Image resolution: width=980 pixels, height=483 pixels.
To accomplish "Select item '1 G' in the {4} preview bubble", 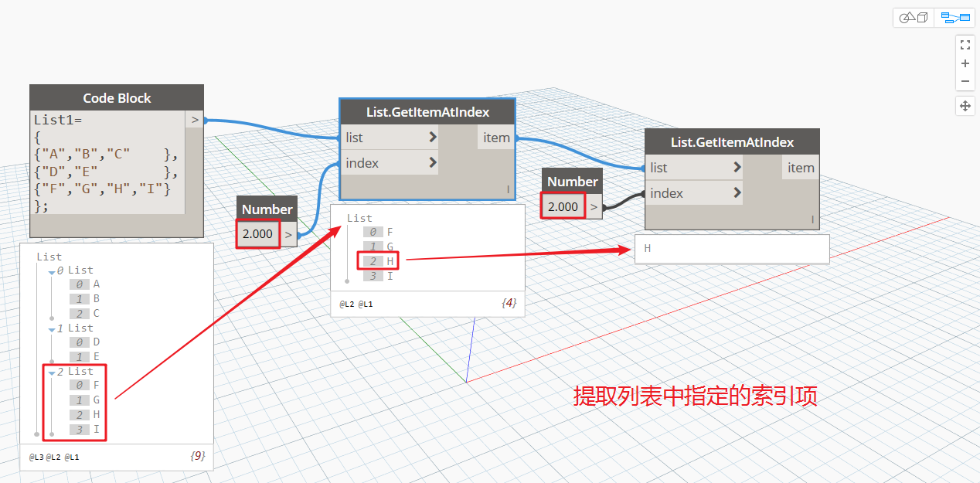I will (379, 247).
